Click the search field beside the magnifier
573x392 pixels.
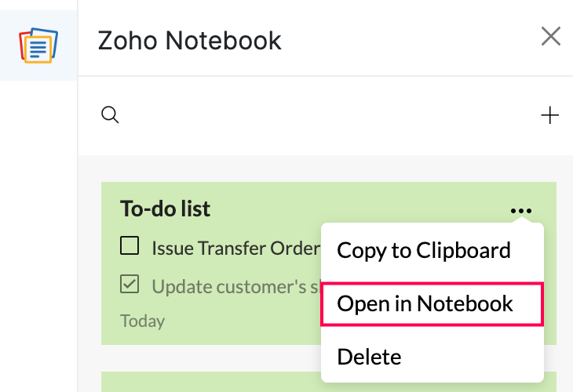click(314, 115)
